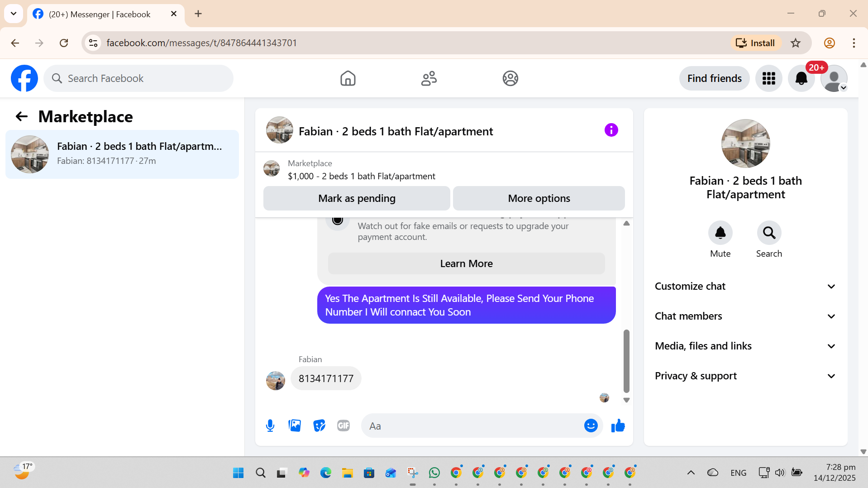Search in conversation magnifier icon
This screenshot has height=488, width=868.
coord(769,233)
